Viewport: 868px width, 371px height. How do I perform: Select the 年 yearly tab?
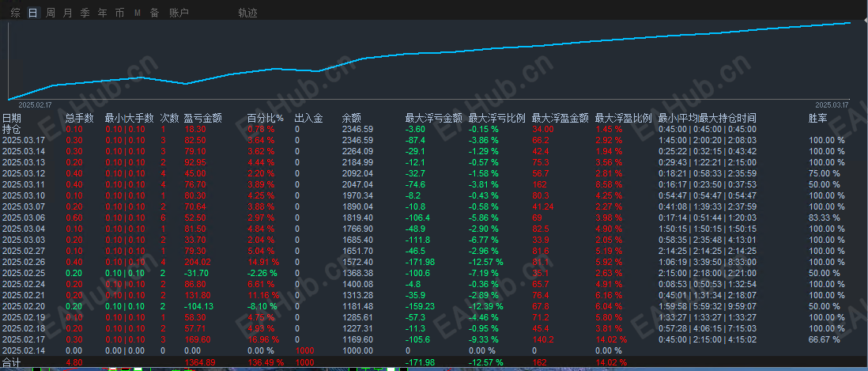click(103, 13)
